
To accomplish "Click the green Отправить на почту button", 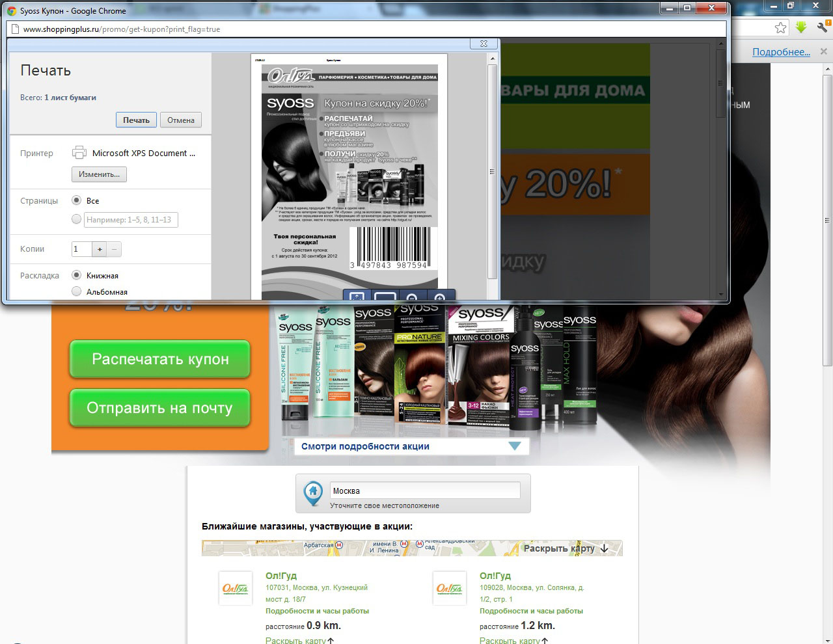I will (x=160, y=408).
